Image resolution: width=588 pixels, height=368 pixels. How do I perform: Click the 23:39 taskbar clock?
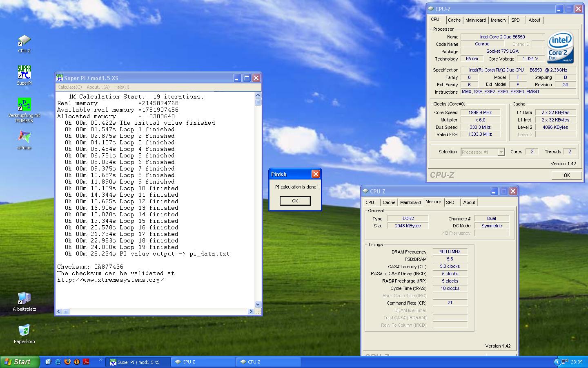pyautogui.click(x=577, y=362)
